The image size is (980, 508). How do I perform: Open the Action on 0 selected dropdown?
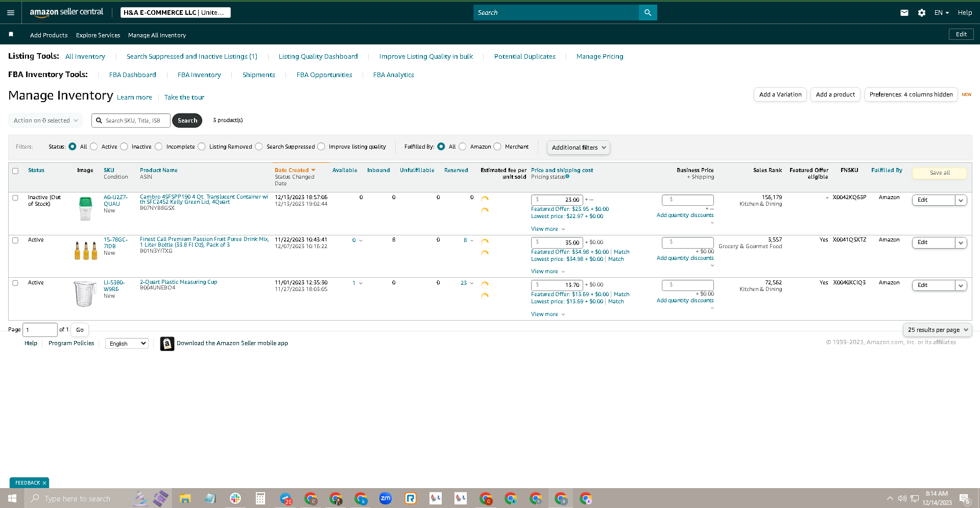(45, 120)
